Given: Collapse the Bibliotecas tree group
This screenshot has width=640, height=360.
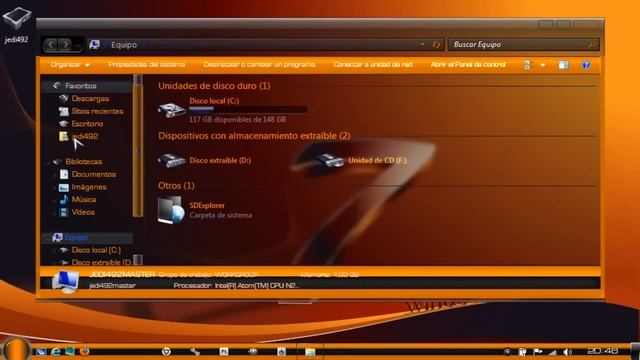Looking at the screenshot, I should [48, 162].
